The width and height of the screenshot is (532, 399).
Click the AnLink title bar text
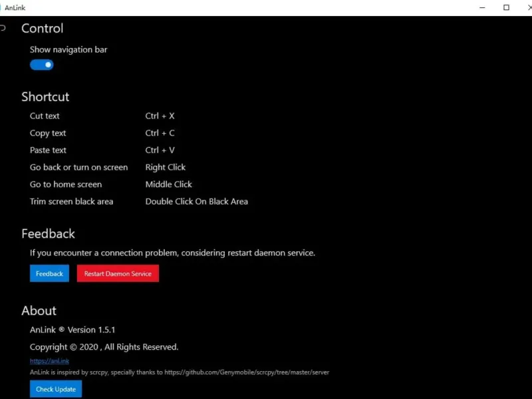coord(15,8)
